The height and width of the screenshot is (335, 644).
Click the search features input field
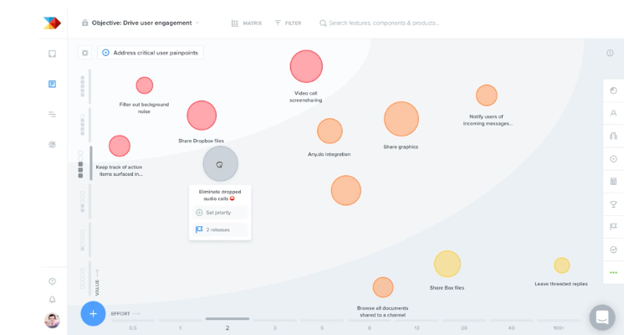[385, 23]
